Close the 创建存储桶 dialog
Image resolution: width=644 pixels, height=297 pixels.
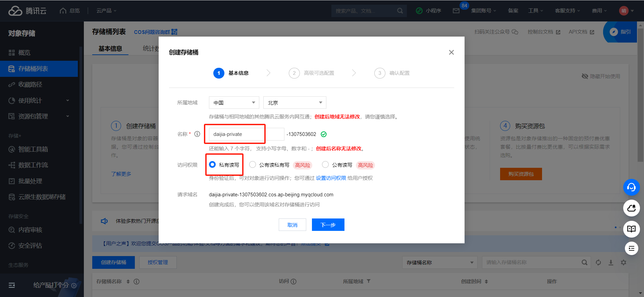pyautogui.click(x=451, y=52)
